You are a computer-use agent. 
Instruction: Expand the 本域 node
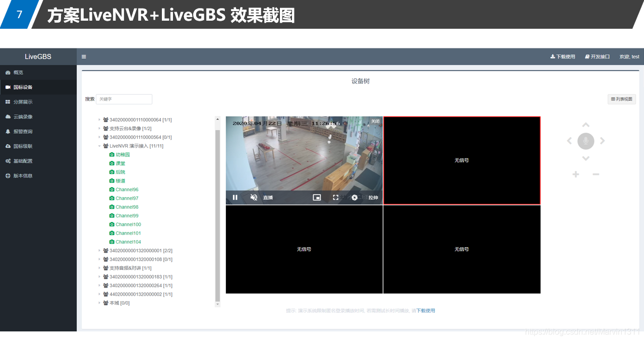(x=99, y=303)
